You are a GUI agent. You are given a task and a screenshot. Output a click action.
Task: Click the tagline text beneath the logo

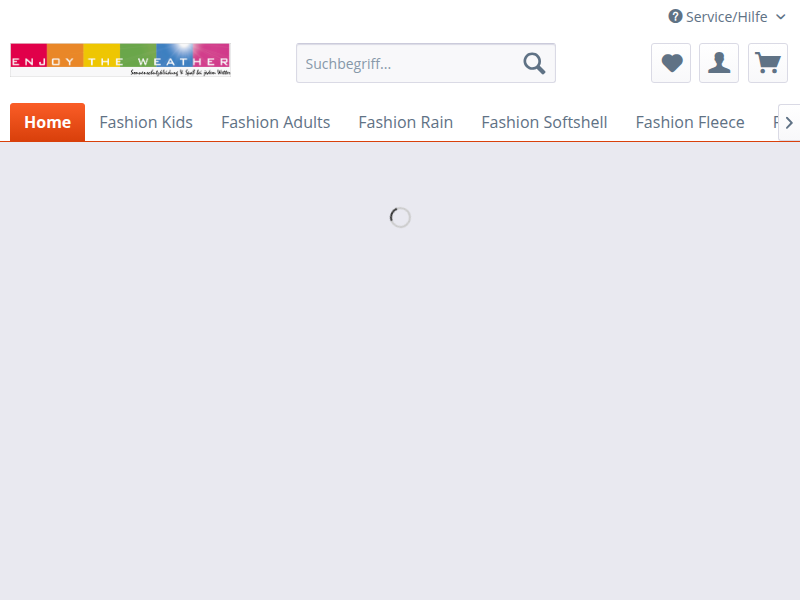point(180,73)
